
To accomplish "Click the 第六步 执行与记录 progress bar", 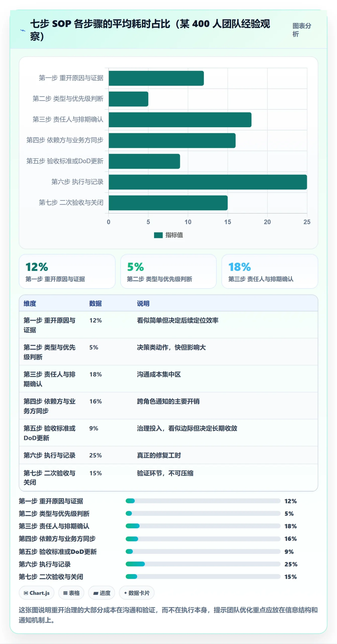I will click(203, 564).
